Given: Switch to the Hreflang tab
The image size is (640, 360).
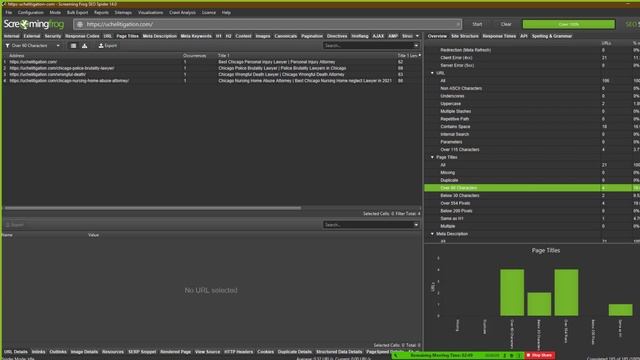Looking at the screenshot, I should 360,36.
